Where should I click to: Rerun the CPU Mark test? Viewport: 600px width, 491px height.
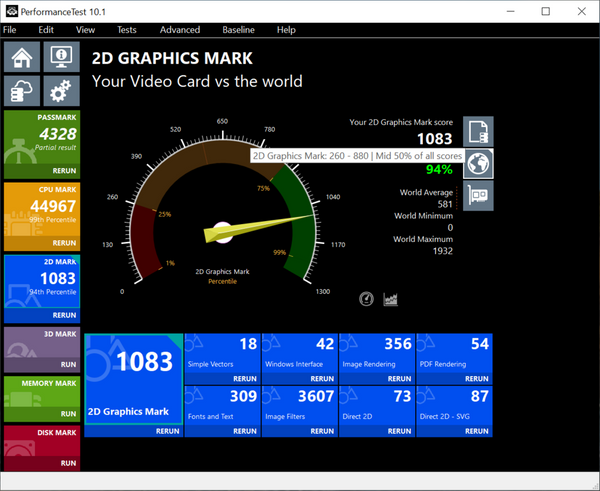click(63, 243)
